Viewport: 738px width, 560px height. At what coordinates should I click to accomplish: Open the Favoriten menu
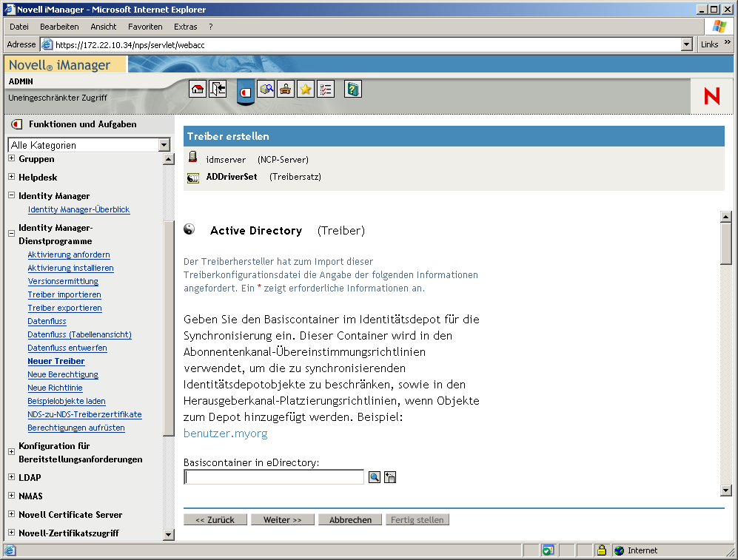(145, 26)
